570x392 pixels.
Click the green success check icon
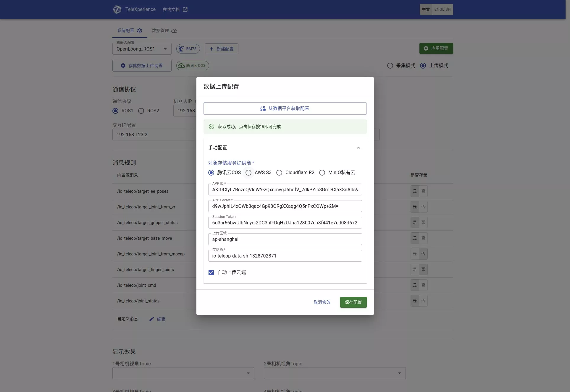(211, 127)
